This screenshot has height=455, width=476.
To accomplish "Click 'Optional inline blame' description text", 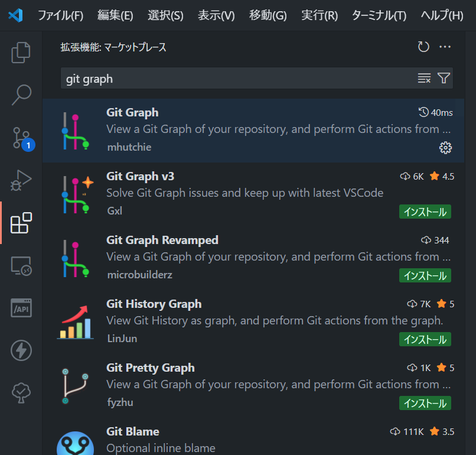I will click(x=161, y=448).
